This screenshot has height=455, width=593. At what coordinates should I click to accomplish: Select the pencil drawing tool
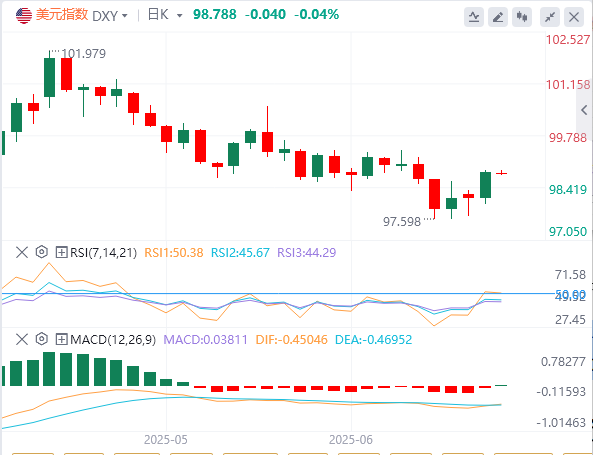click(x=498, y=17)
